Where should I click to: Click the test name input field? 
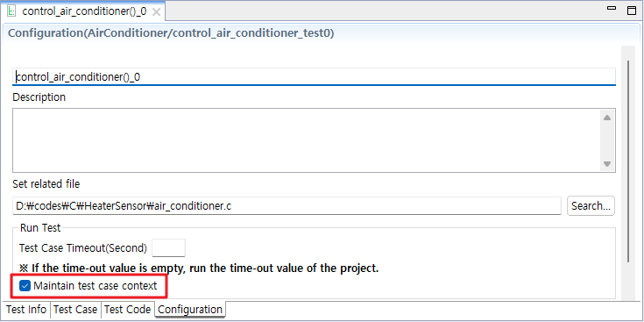pos(315,76)
